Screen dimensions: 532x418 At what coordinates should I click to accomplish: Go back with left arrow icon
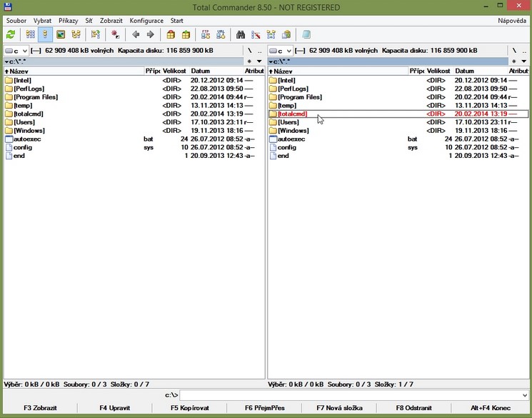136,34
